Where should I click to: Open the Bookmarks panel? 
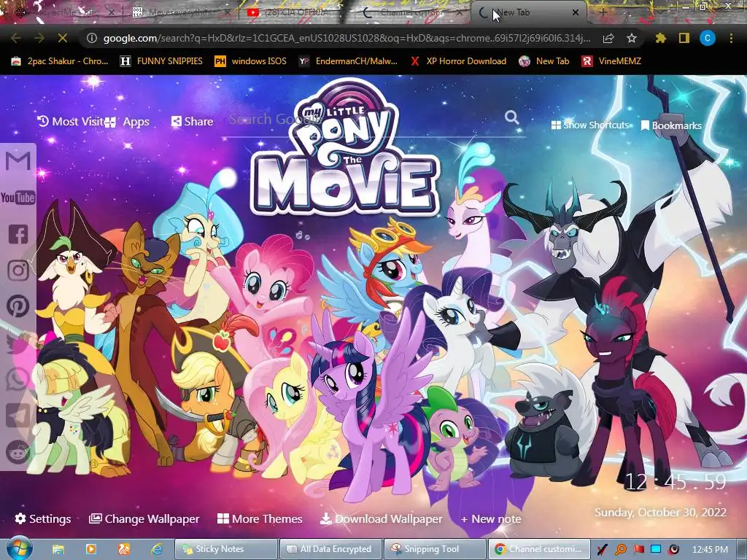tap(671, 125)
